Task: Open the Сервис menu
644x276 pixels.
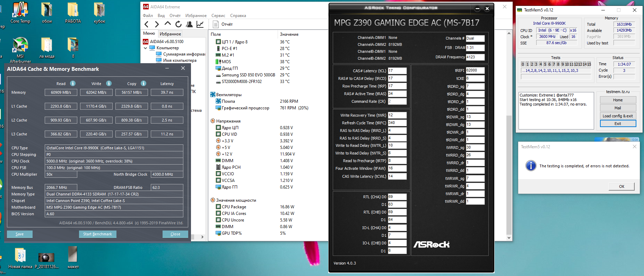Action: [218, 16]
